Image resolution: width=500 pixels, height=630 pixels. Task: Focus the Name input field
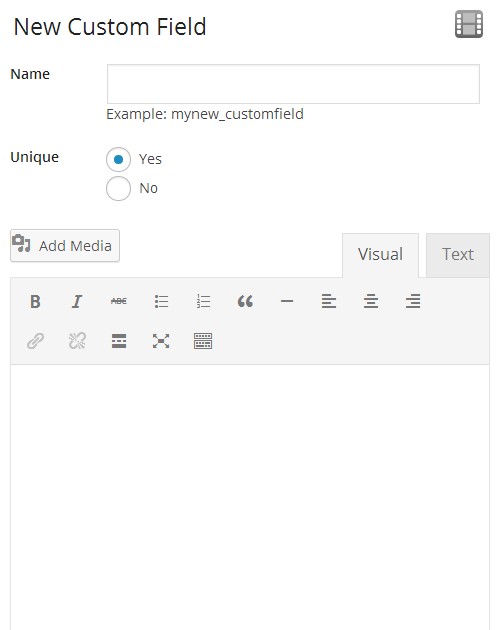point(293,84)
